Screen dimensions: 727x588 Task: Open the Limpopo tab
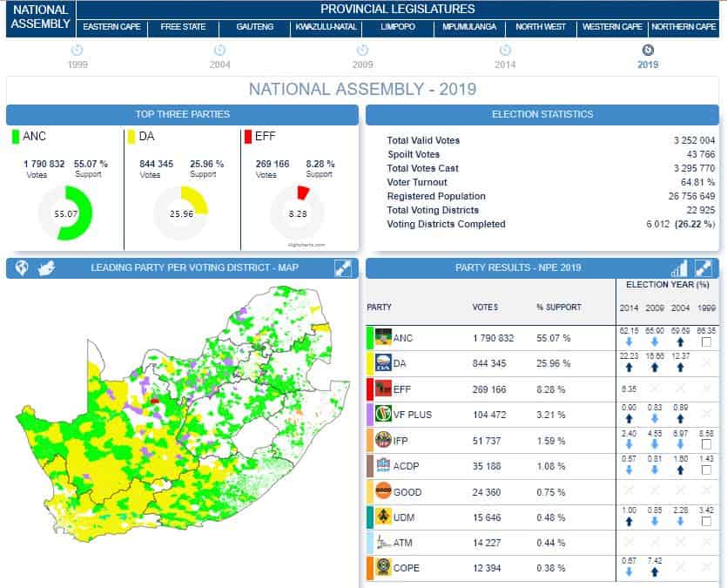(398, 27)
